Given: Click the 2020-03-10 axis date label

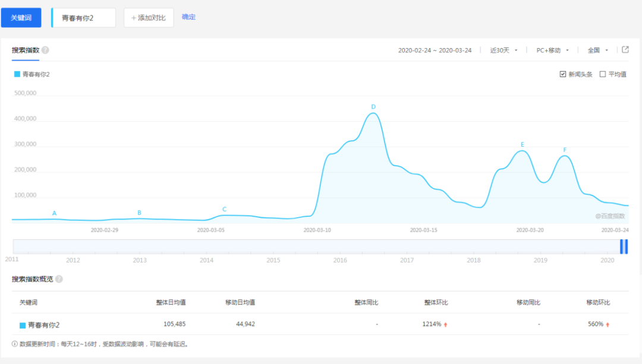Looking at the screenshot, I should (317, 230).
